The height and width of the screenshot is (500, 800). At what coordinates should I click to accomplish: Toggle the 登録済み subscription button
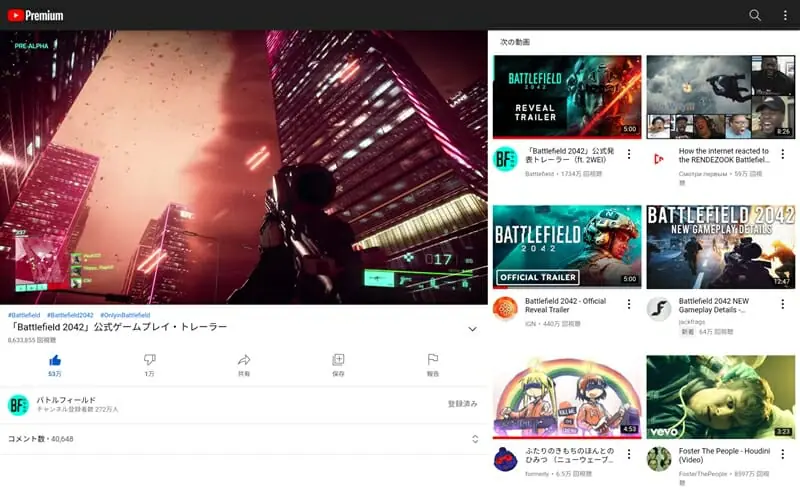click(462, 404)
